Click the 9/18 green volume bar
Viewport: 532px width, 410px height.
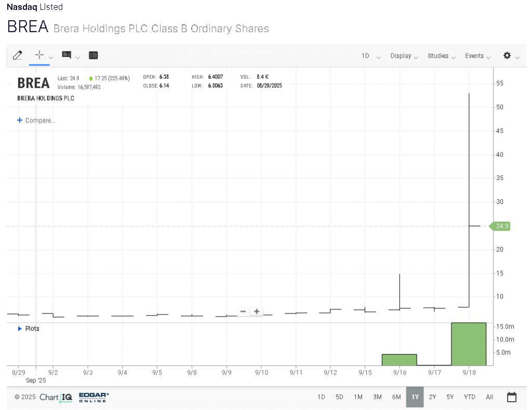click(469, 344)
